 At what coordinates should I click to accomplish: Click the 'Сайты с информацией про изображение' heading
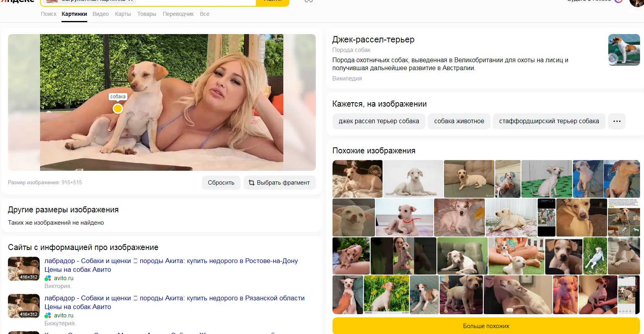point(83,248)
